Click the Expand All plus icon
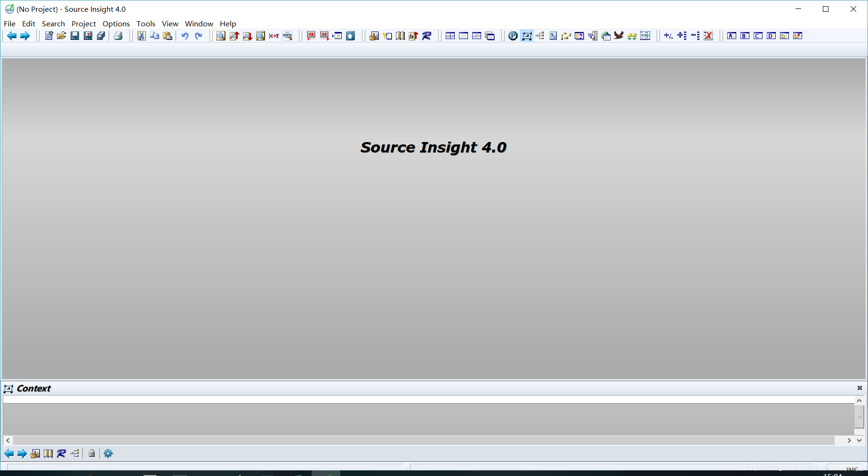The height and width of the screenshot is (476, 868). coord(682,36)
